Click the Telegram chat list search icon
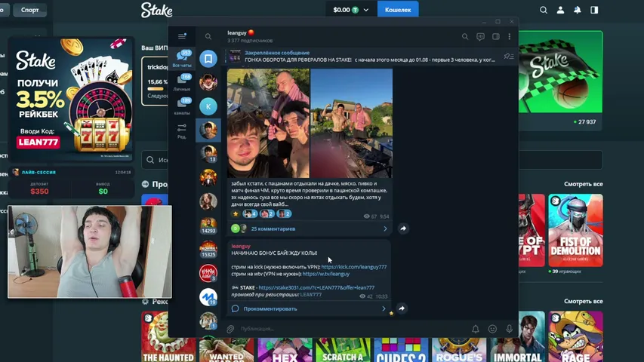 (208, 36)
